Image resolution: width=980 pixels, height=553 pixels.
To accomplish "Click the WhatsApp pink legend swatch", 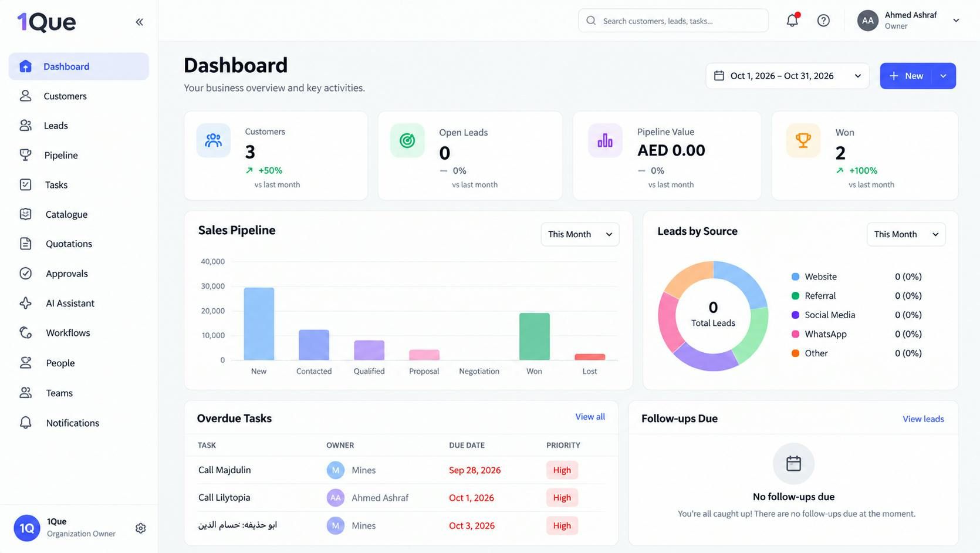I will tap(795, 334).
